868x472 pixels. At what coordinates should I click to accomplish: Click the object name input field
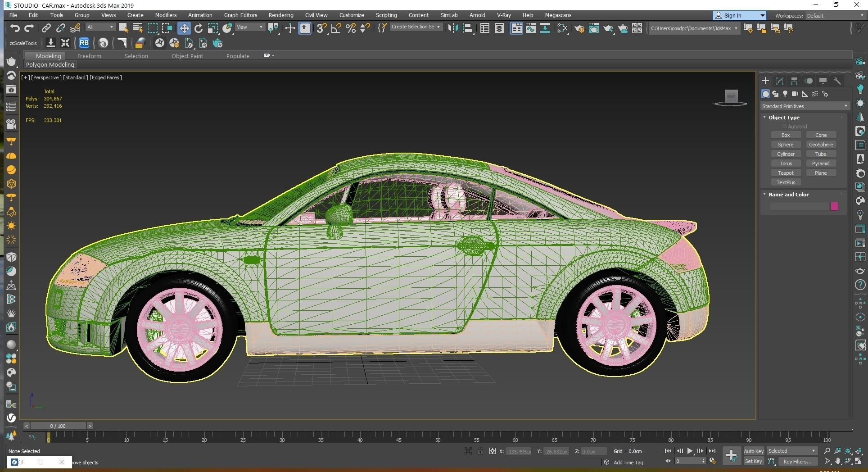799,206
